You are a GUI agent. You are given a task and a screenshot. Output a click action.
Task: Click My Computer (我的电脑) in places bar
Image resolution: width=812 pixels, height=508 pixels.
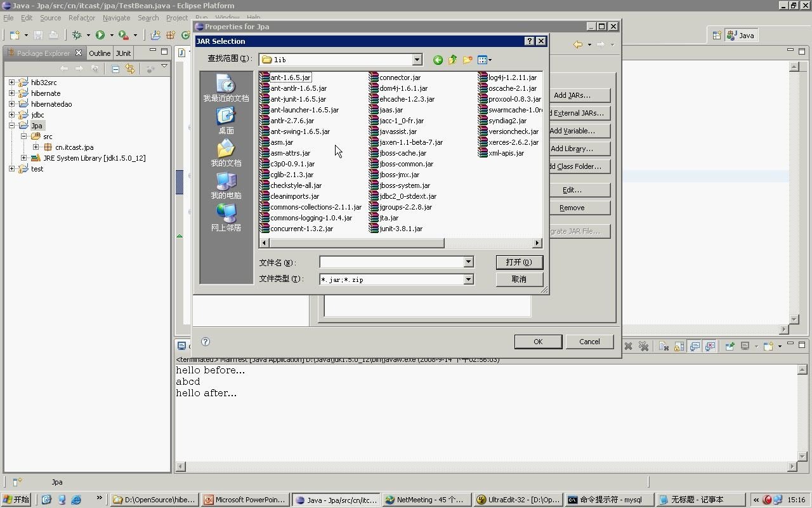[x=226, y=185]
